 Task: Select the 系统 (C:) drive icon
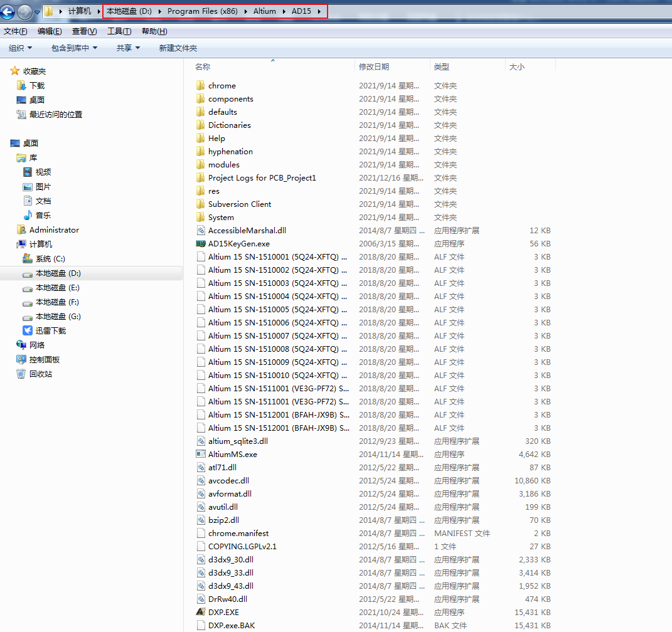(28, 258)
